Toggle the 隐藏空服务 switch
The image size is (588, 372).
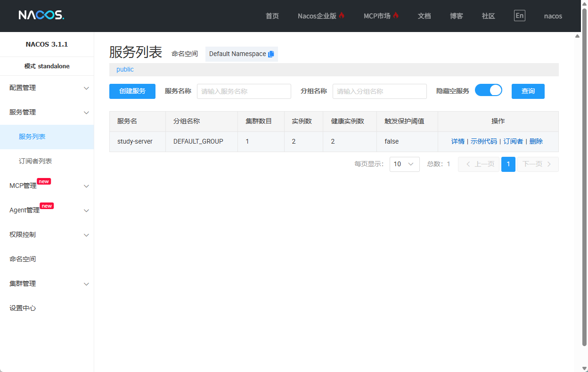(488, 90)
